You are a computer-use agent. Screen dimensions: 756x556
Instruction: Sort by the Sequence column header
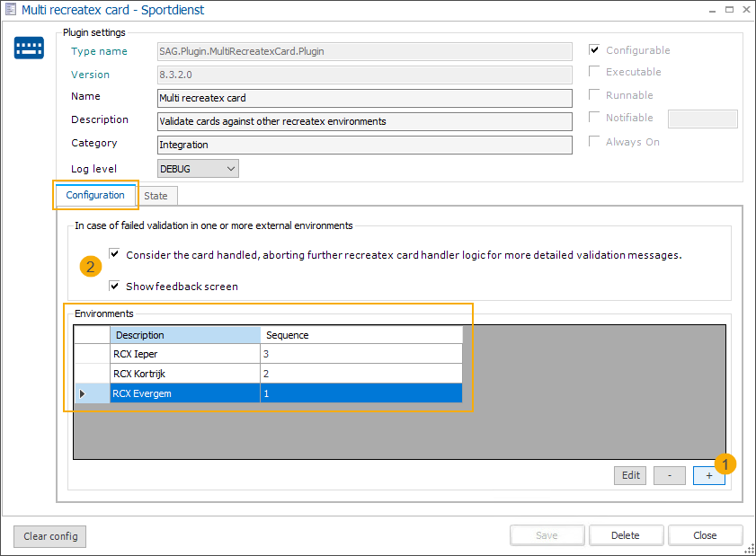tap(361, 335)
